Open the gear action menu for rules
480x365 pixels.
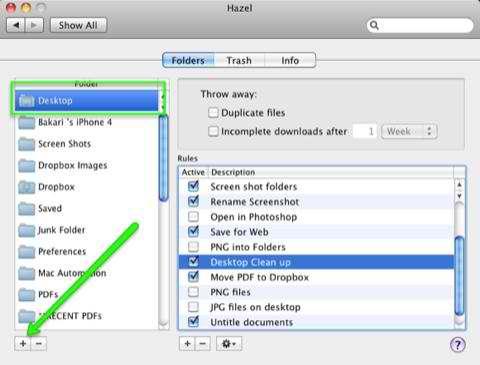pyautogui.click(x=229, y=343)
